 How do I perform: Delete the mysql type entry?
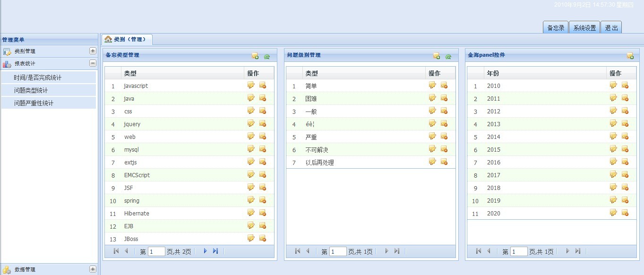coord(262,149)
